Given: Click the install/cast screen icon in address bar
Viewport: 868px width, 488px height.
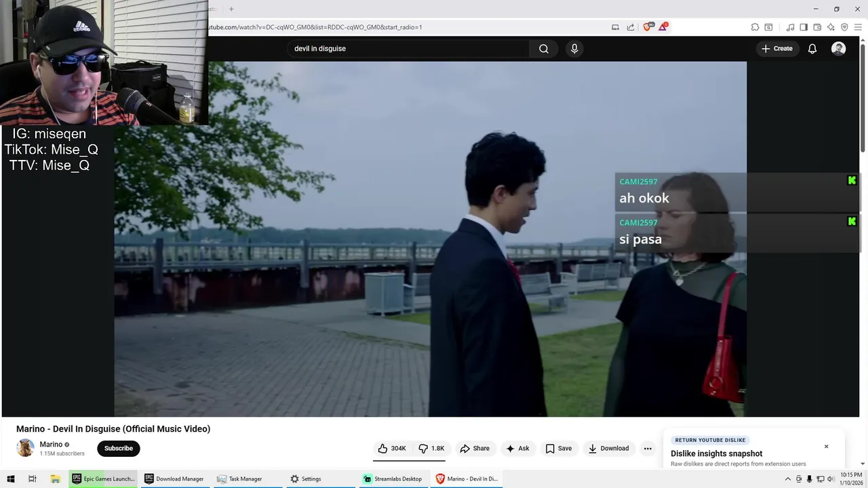Looking at the screenshot, I should click(615, 27).
